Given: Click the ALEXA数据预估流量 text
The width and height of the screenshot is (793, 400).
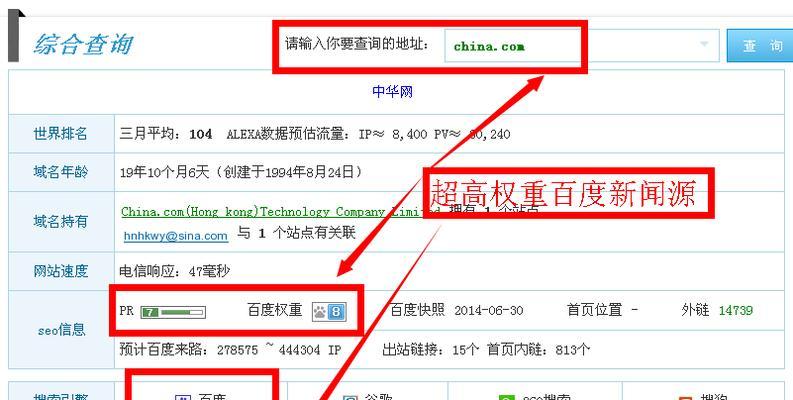Looking at the screenshot, I should point(286,134).
